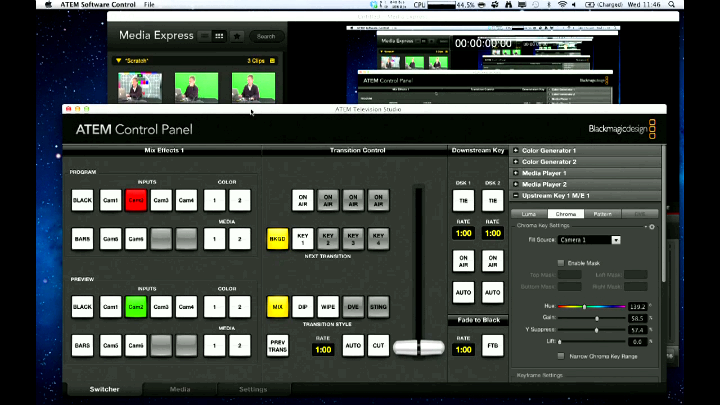Open the File menu
Viewport: 720px width, 405px height.
point(149,5)
